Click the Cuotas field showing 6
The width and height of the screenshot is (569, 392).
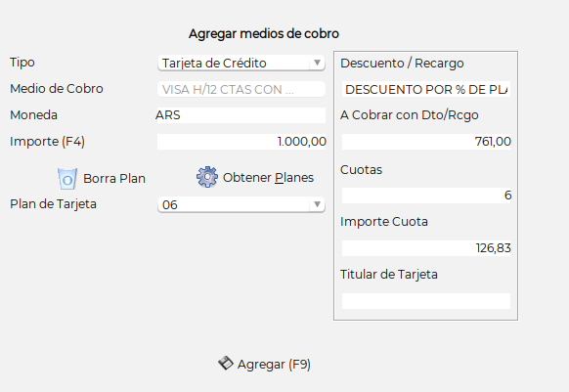(426, 196)
